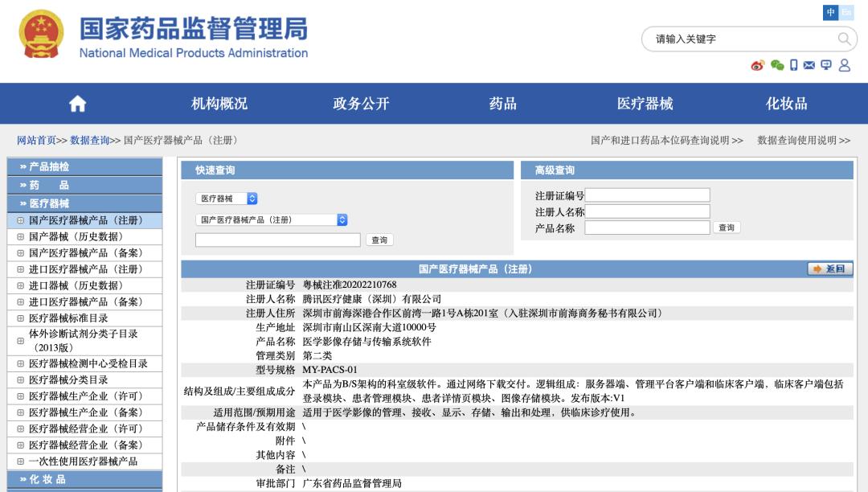The width and height of the screenshot is (868, 492).
Task: Open the user login icon
Action: 845,64
